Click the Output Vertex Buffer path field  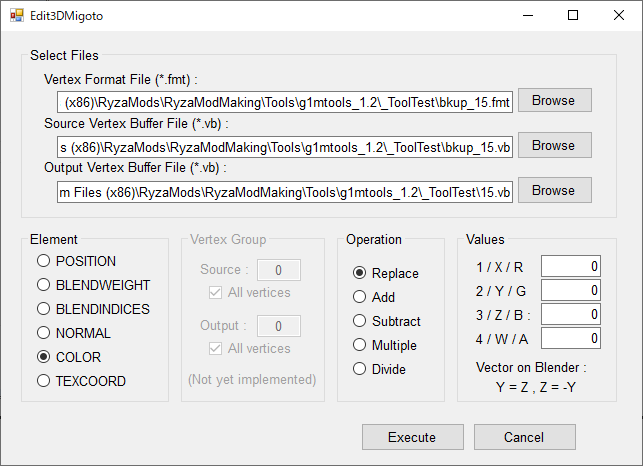tap(285, 192)
